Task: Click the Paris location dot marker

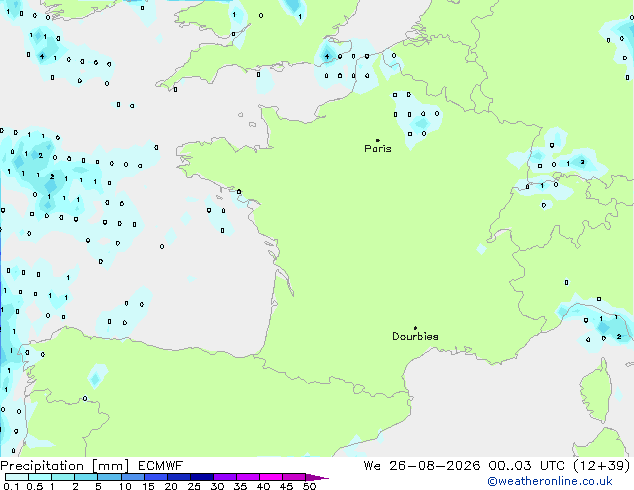Action: (x=378, y=140)
